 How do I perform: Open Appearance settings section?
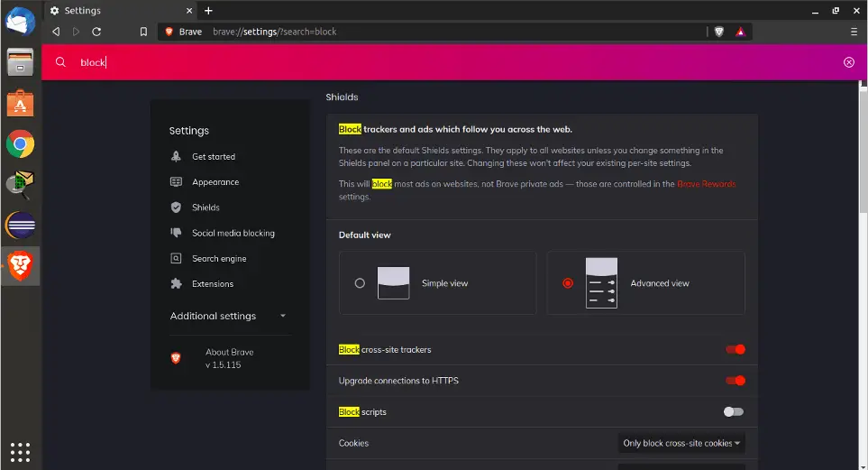point(215,182)
